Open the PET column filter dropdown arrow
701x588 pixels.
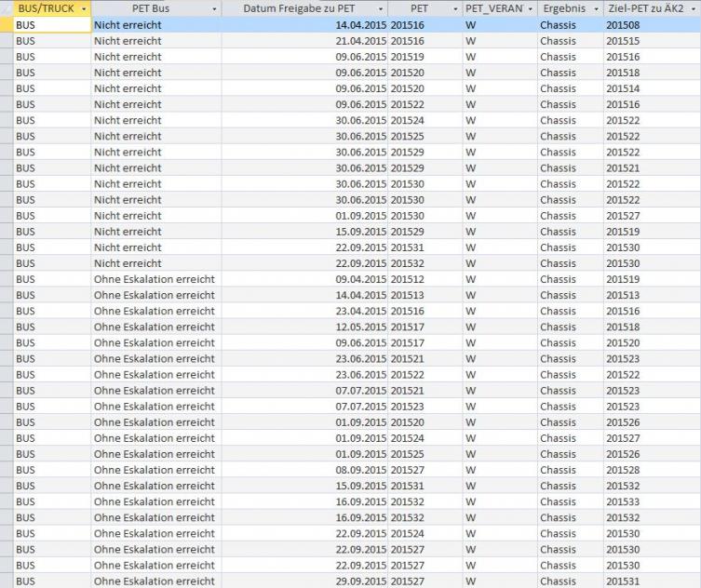[x=455, y=9]
